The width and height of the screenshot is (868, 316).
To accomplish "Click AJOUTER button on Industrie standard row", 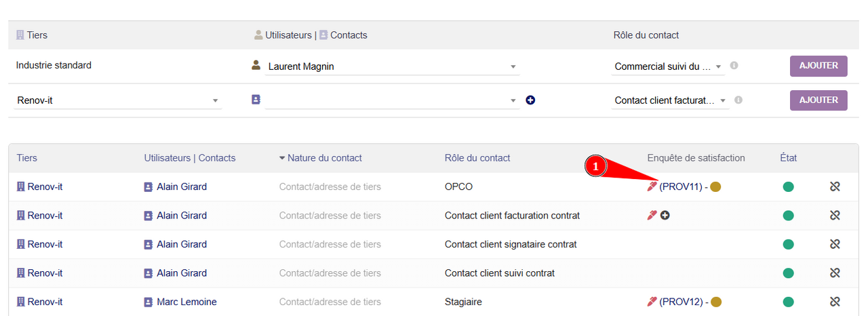I will click(818, 66).
